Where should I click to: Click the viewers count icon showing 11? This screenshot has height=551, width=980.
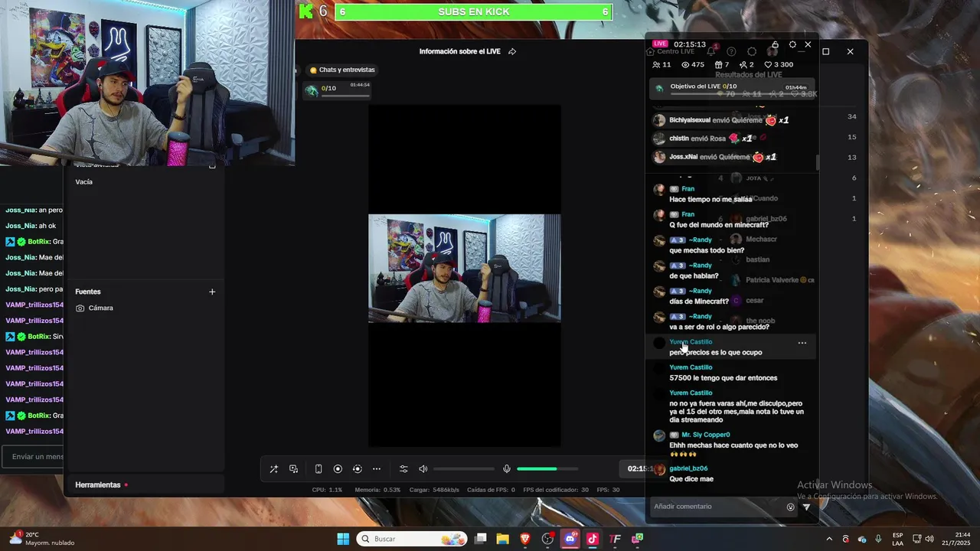coord(661,64)
